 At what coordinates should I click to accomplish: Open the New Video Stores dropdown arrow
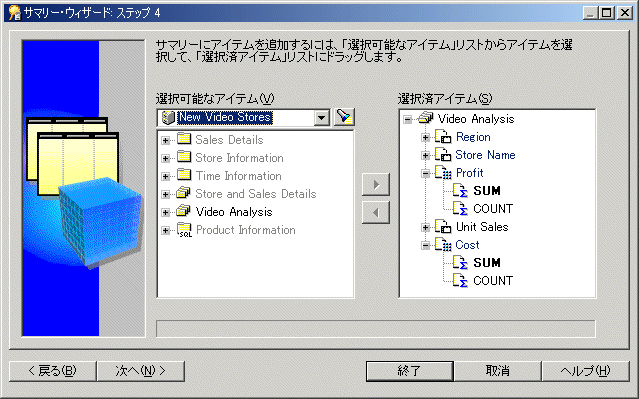(x=322, y=118)
